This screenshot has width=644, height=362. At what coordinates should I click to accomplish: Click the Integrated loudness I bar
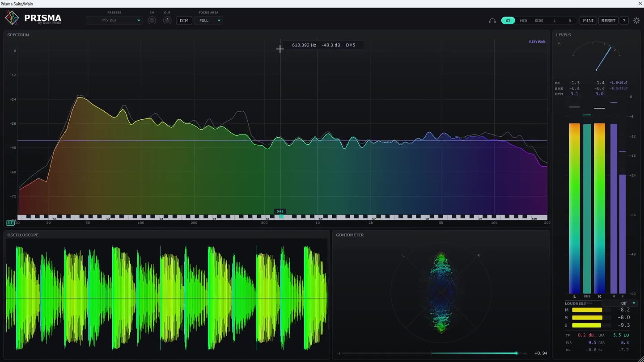[591, 325]
